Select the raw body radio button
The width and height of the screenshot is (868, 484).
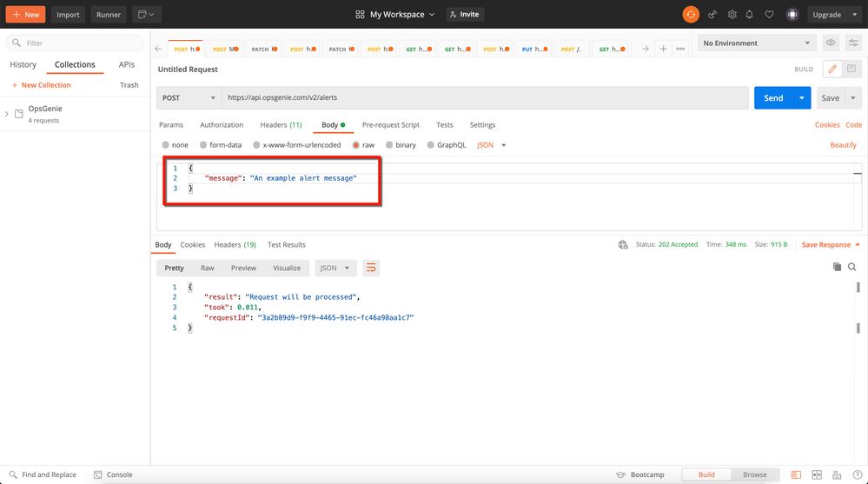(356, 145)
